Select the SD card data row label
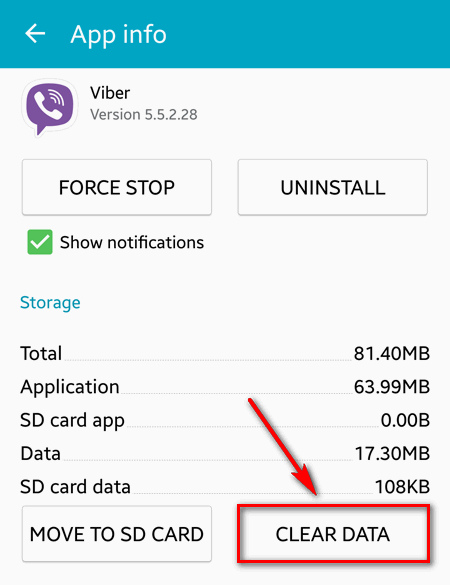The height and width of the screenshot is (585, 450). (75, 487)
